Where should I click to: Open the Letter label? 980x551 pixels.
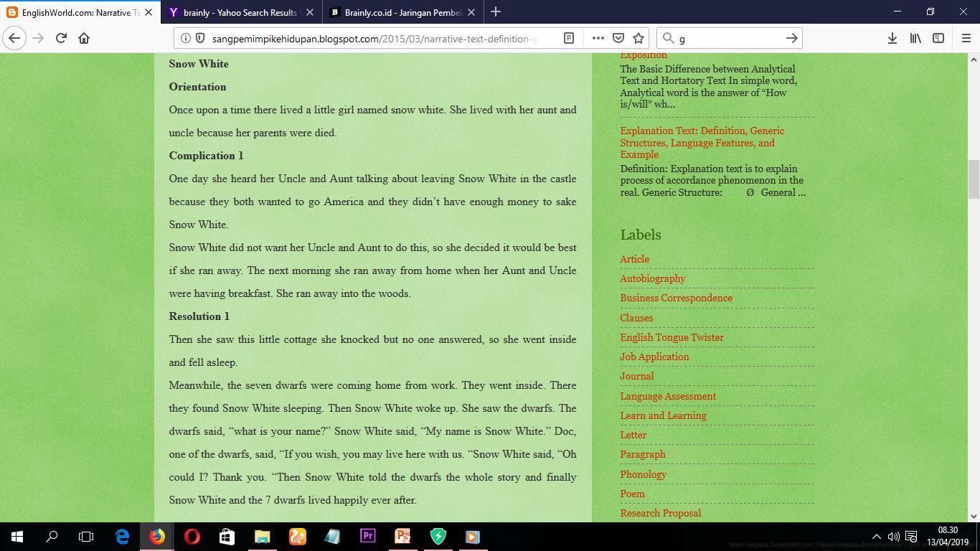633,435
